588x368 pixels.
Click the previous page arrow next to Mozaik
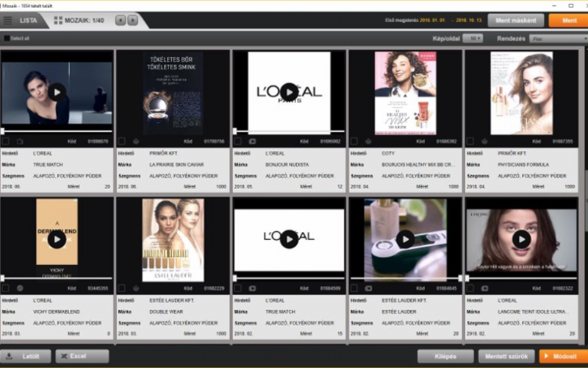click(121, 21)
